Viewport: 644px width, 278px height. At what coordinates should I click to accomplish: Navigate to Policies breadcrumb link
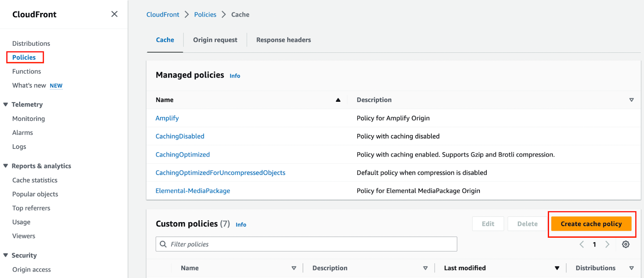tap(205, 14)
